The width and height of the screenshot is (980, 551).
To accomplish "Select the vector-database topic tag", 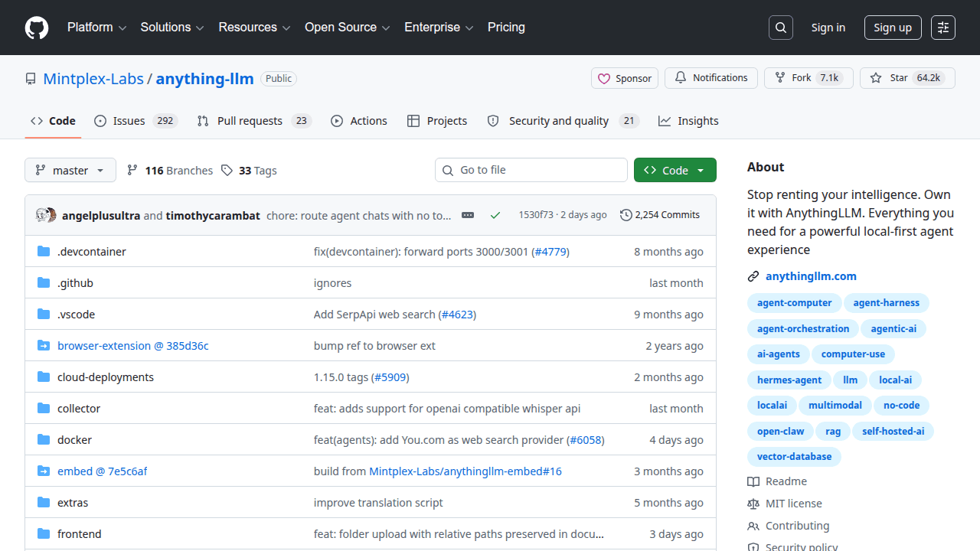I will point(794,457).
